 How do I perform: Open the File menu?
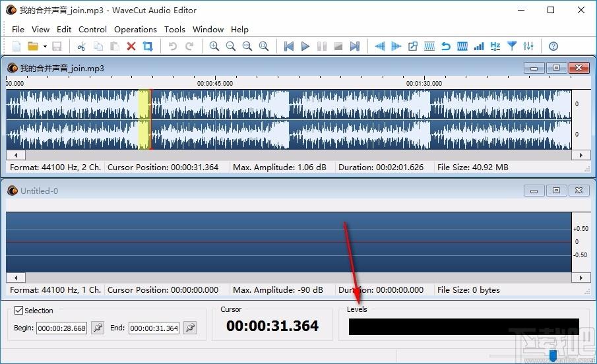[x=18, y=29]
